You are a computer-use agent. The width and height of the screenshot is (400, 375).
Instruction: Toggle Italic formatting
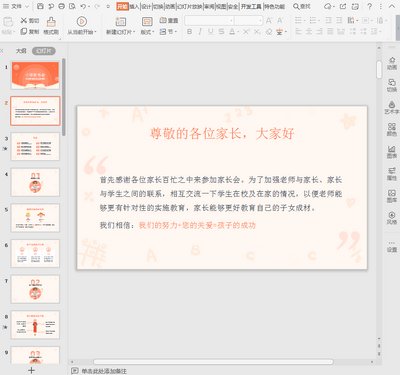(x=200, y=32)
